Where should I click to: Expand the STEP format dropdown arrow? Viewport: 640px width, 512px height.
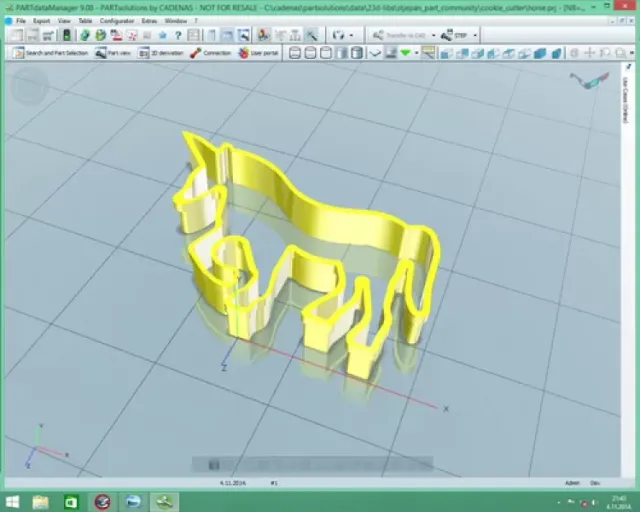(x=475, y=36)
